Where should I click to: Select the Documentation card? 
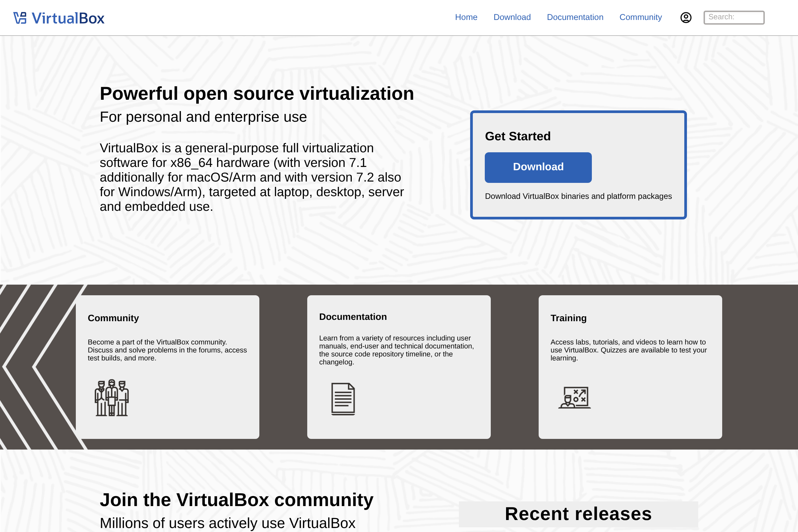point(399,366)
